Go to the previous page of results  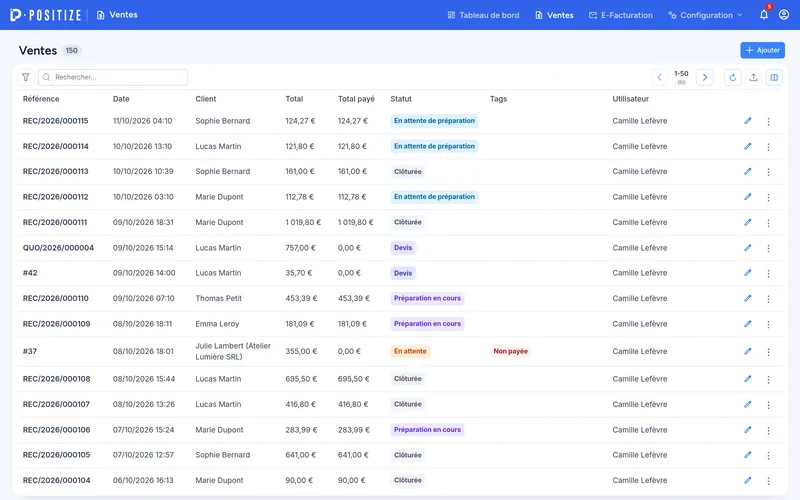(x=660, y=78)
